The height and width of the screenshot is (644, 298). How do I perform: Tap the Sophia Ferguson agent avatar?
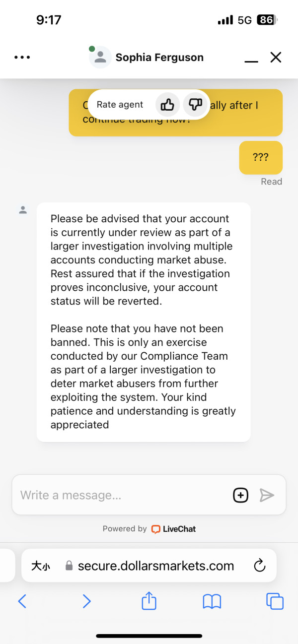100,58
